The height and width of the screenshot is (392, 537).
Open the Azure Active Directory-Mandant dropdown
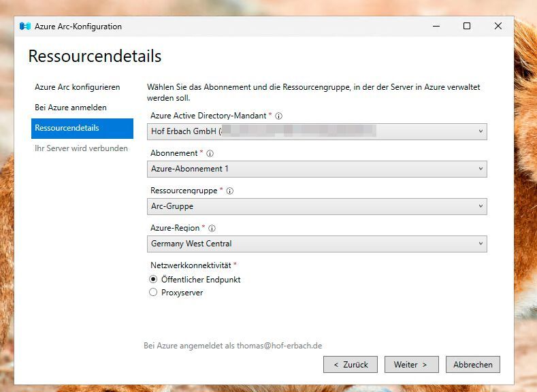click(316, 131)
